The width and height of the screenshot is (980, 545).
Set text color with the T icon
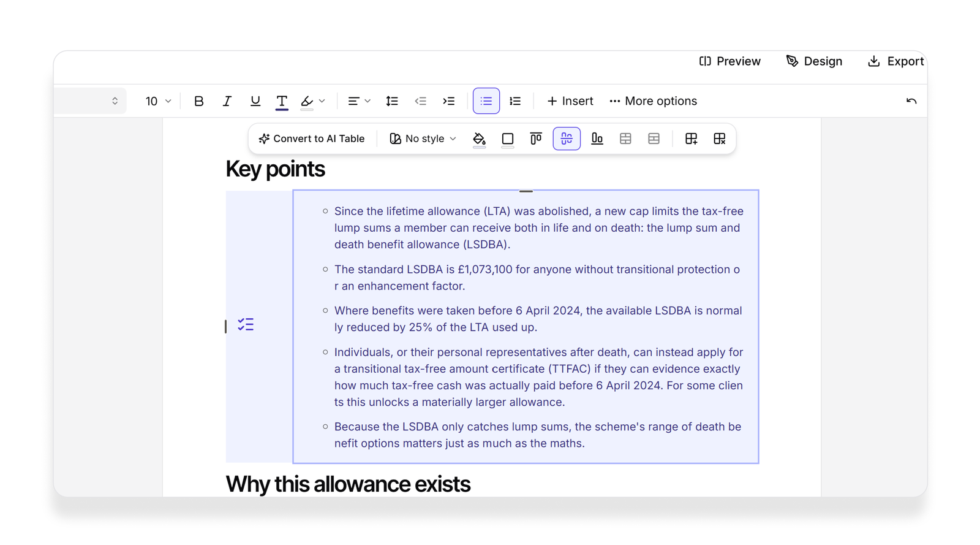[x=282, y=101]
